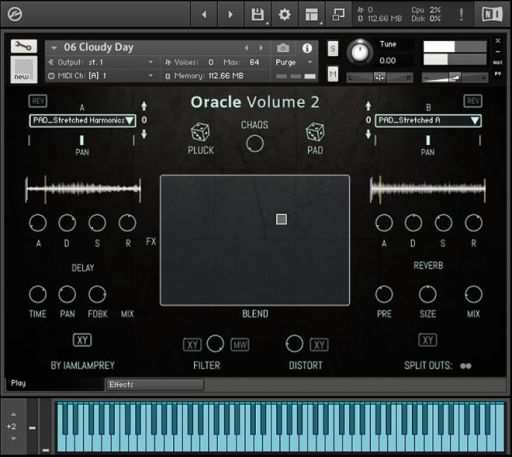Click layer B PAN slider handle
The image size is (512, 457).
428,140
